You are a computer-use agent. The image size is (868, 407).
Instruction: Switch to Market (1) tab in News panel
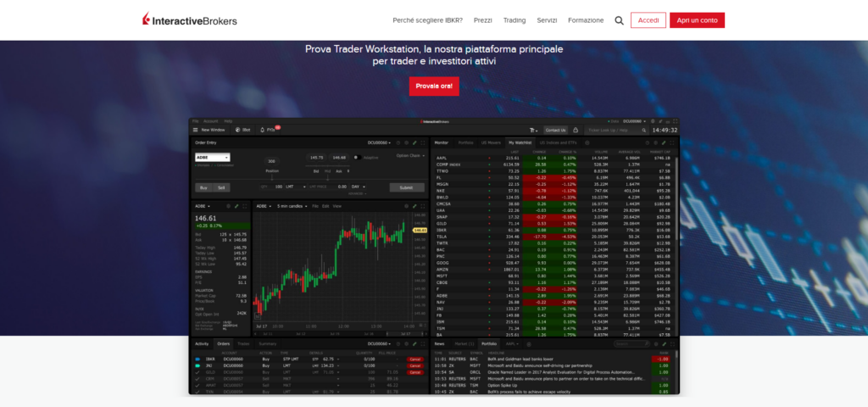pyautogui.click(x=464, y=344)
